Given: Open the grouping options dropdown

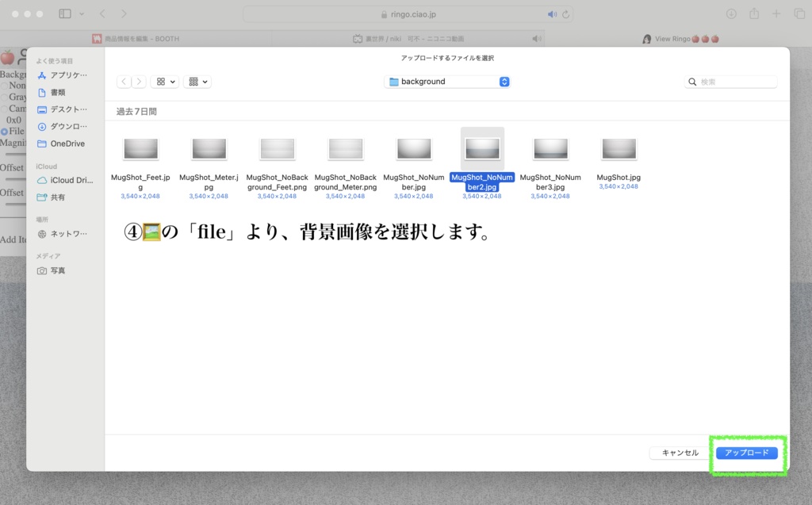Looking at the screenshot, I should 197,82.
